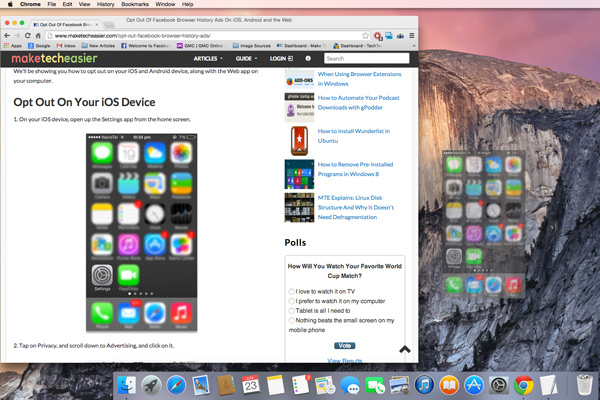Select 'I love to watch it on TV'
Viewport: 600px width, 400px height.
tap(292, 291)
